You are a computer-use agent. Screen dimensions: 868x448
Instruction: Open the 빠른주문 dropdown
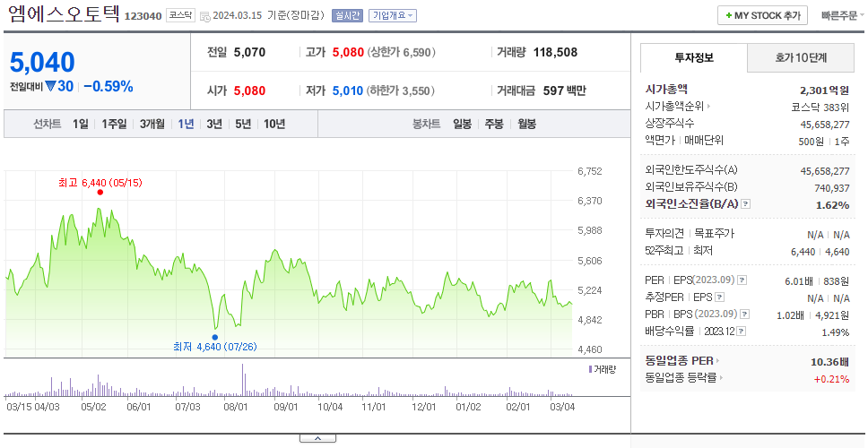click(x=843, y=15)
